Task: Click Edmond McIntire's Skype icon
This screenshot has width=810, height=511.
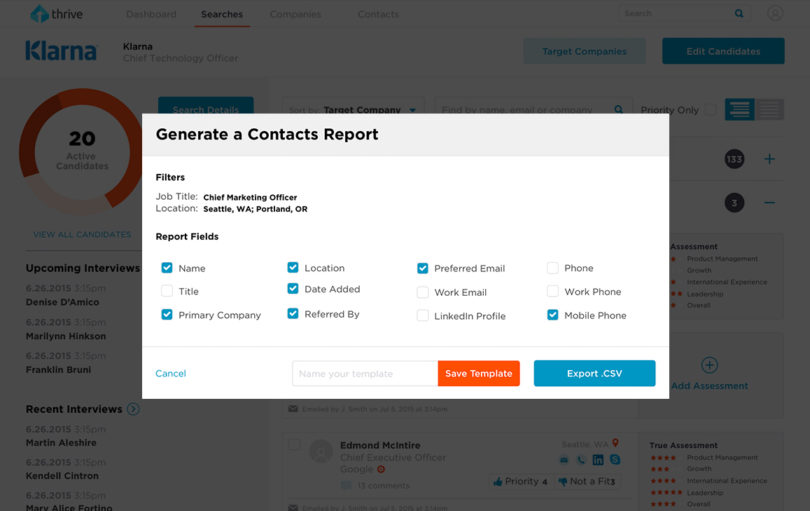Action: (615, 459)
